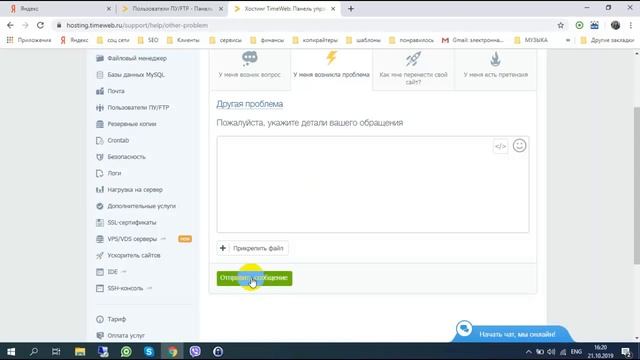This screenshot has height=360, width=640.
Task: Insert code with the </> icon
Action: click(500, 146)
